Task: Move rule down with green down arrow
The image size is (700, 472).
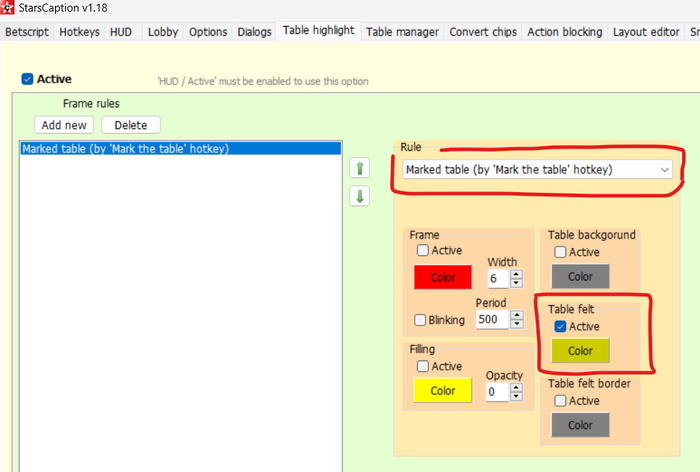Action: tap(359, 196)
